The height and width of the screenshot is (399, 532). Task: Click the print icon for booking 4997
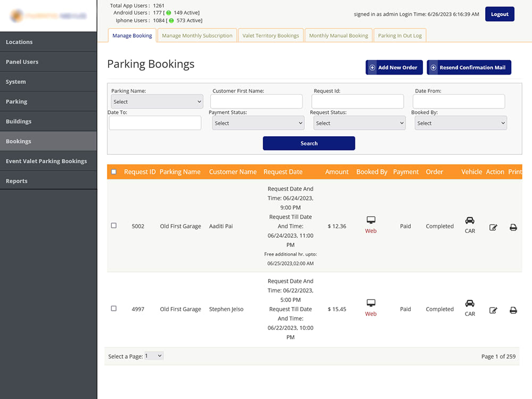click(513, 310)
